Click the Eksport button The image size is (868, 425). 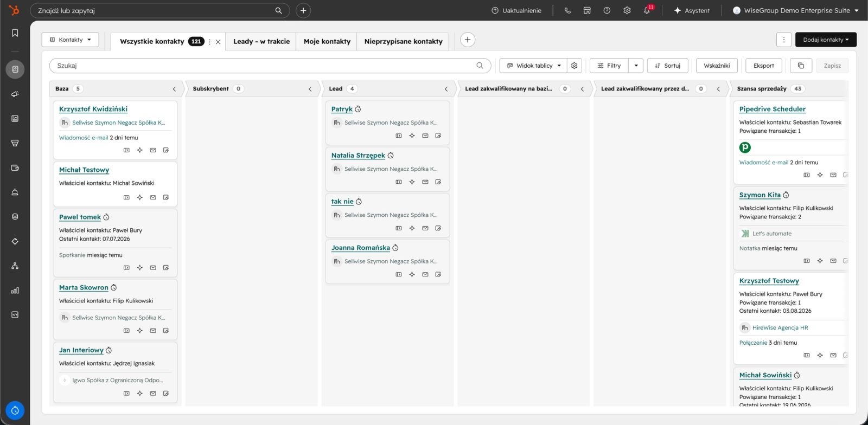(764, 66)
